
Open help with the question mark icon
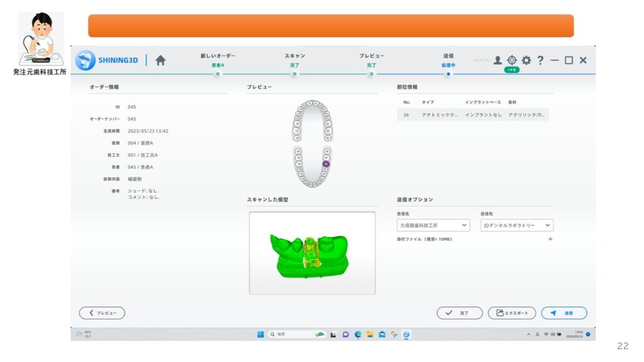tap(540, 60)
